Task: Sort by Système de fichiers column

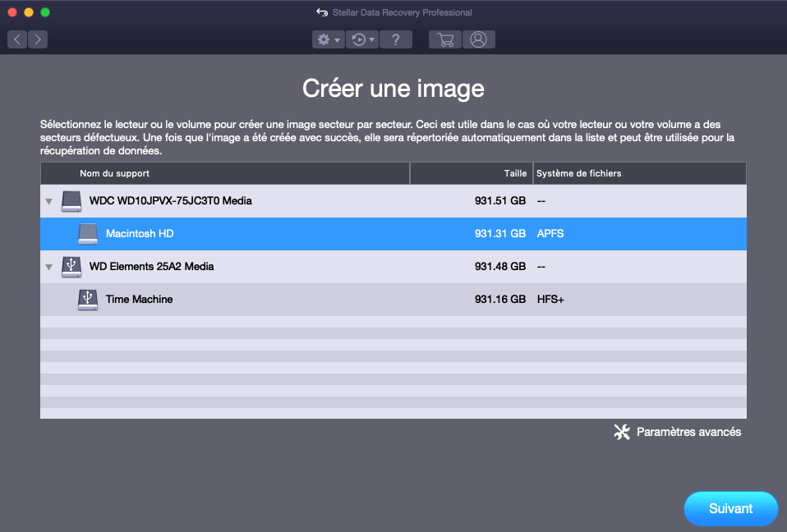Action: (x=639, y=173)
